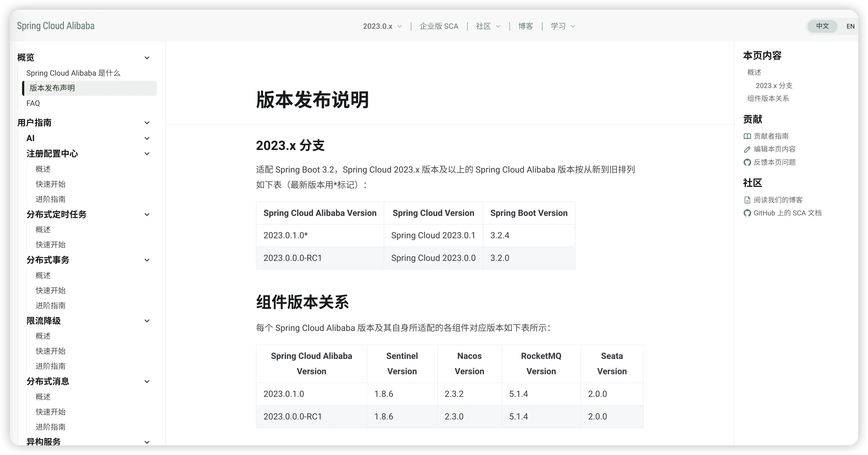Open FAQ in the sidebar

[33, 103]
